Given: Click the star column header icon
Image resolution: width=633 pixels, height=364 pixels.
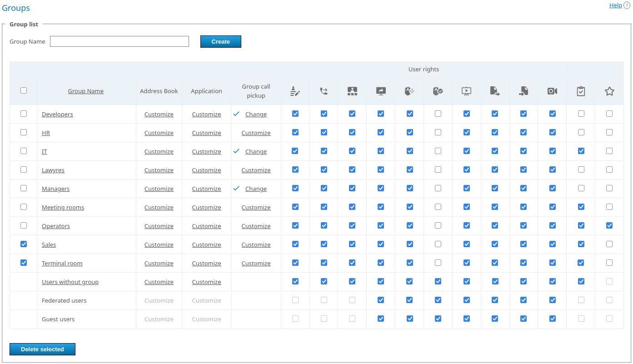Looking at the screenshot, I should click(x=609, y=91).
